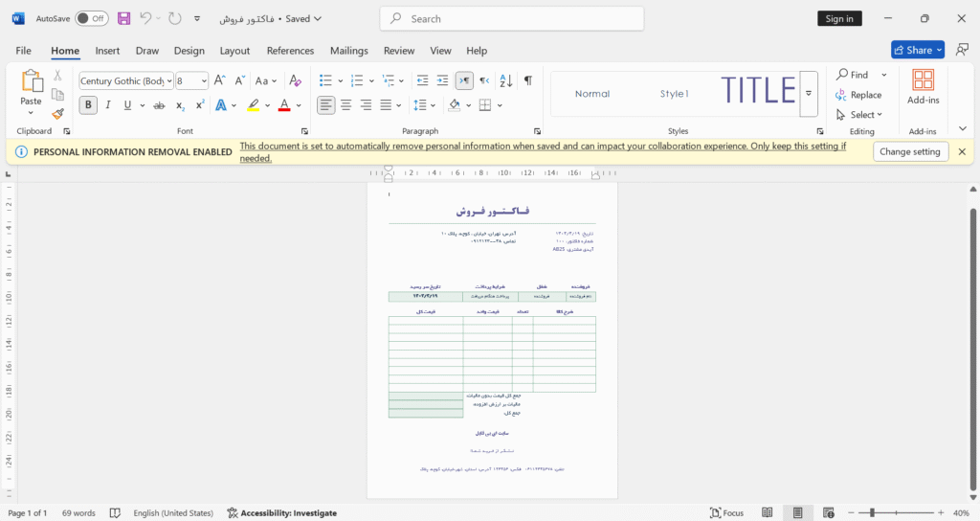The height and width of the screenshot is (521, 980).
Task: Toggle Bold formatting
Action: pyautogui.click(x=88, y=105)
